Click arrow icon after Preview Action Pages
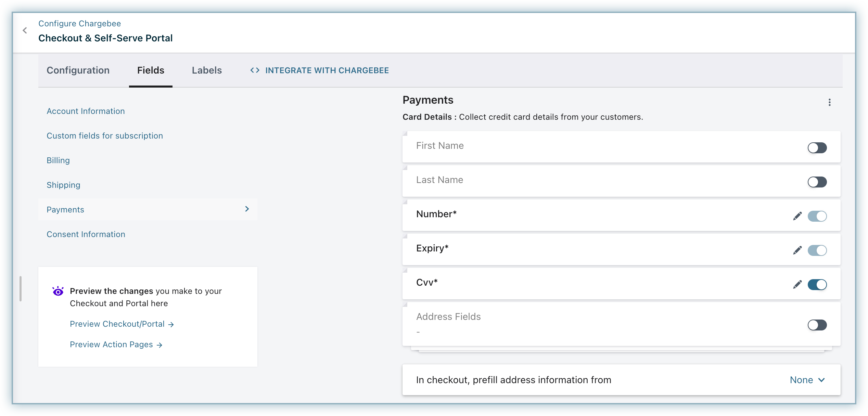 click(159, 345)
